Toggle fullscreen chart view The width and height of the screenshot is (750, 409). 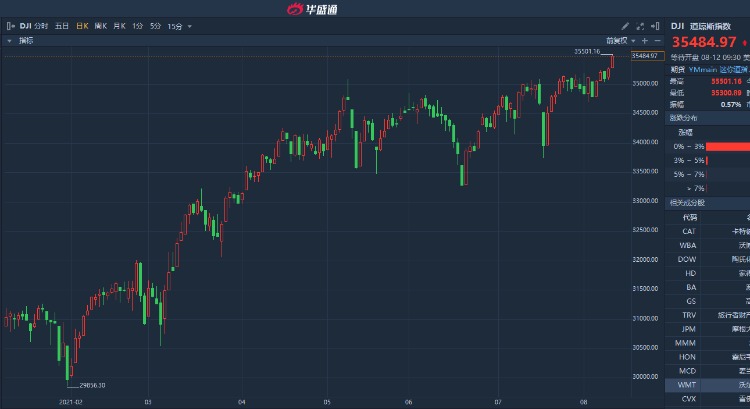pos(641,25)
